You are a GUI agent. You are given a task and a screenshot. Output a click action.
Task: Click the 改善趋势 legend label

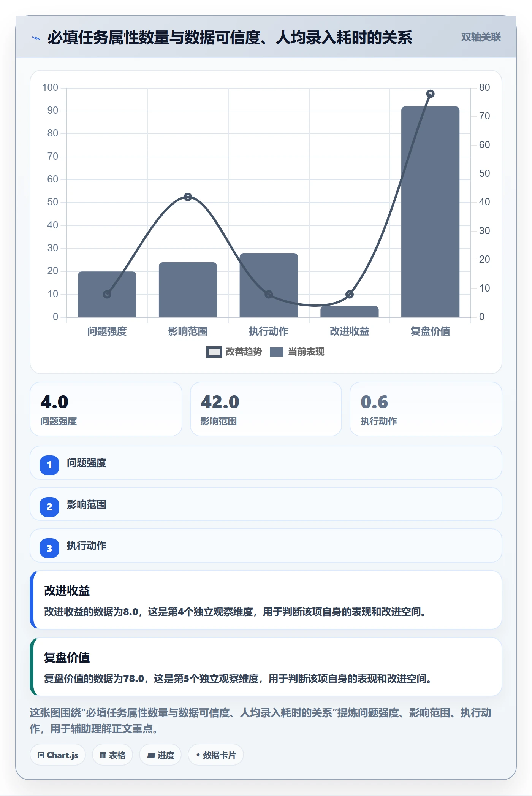click(244, 352)
